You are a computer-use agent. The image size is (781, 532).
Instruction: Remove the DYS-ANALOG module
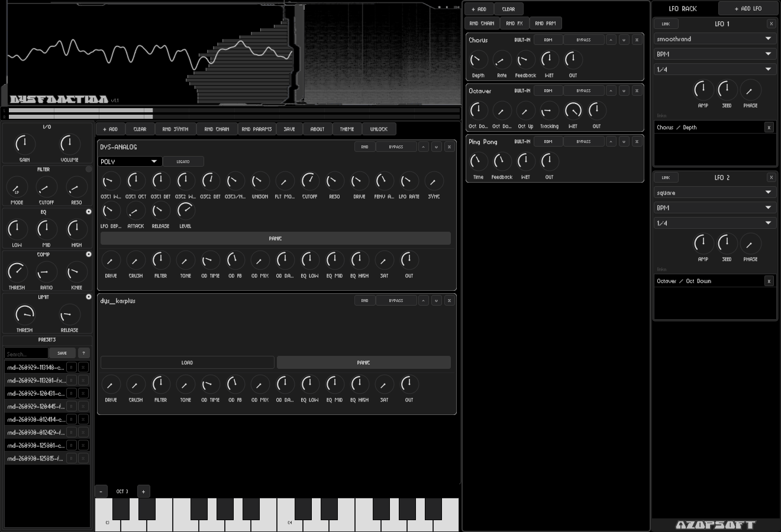click(450, 147)
